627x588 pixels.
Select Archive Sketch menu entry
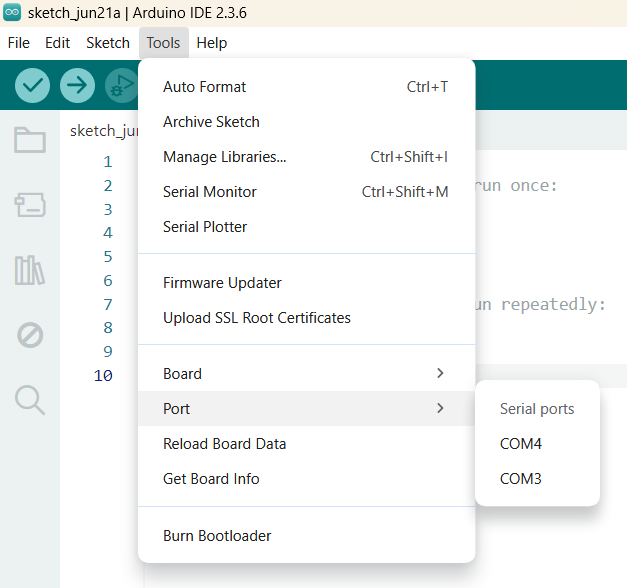[306, 122]
